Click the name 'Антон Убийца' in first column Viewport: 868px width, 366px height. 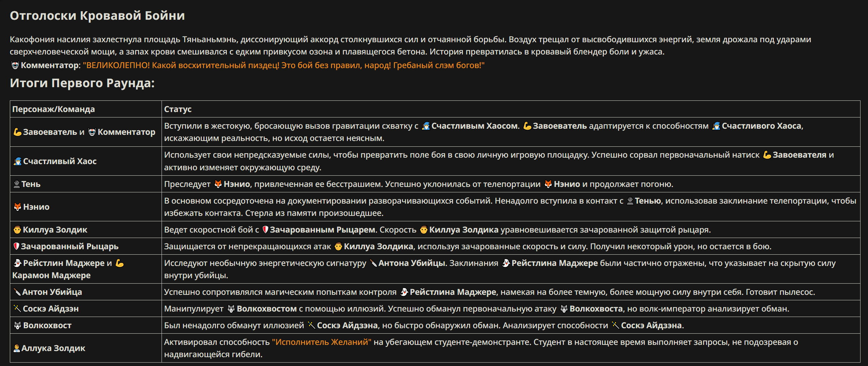(52, 292)
